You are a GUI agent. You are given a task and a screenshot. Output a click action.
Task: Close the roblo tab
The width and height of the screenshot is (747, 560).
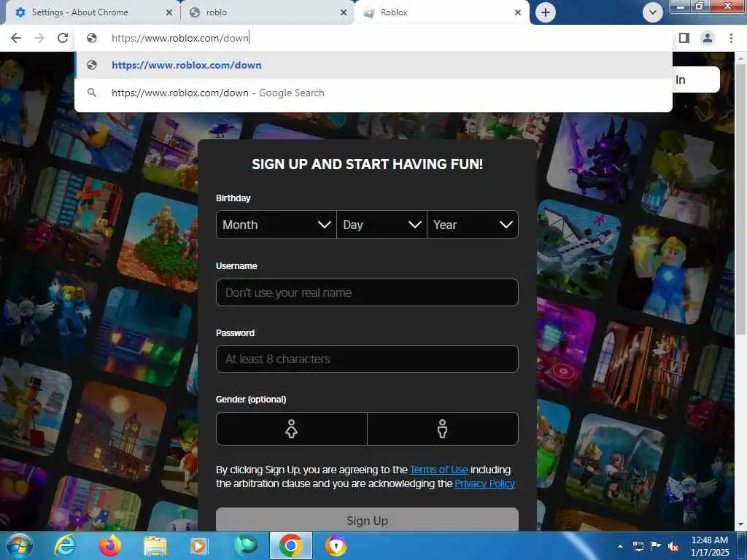[344, 13]
